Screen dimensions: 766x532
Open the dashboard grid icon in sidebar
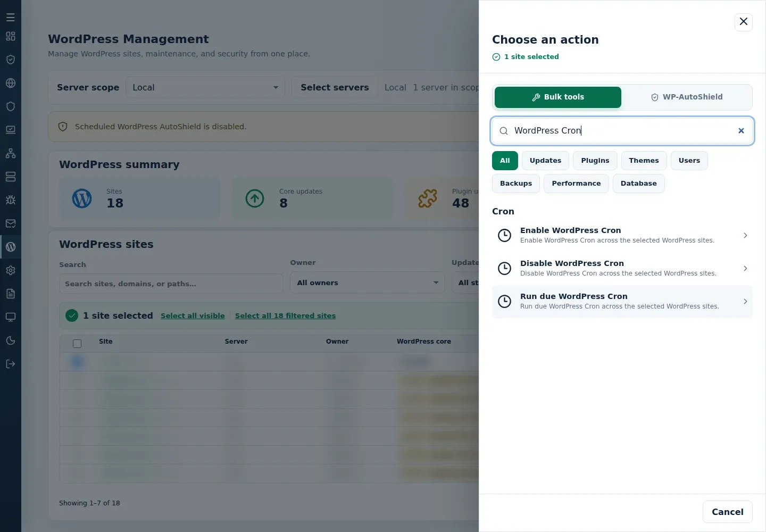click(x=11, y=36)
